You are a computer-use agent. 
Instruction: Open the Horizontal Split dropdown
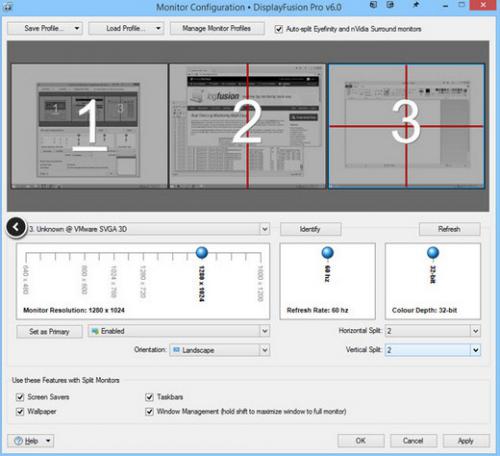click(x=433, y=331)
